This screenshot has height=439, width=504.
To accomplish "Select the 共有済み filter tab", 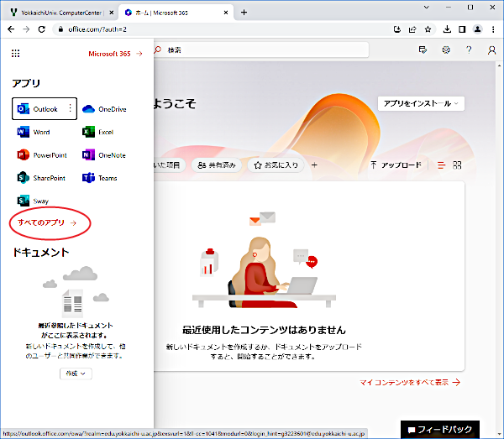I will tap(217, 165).
